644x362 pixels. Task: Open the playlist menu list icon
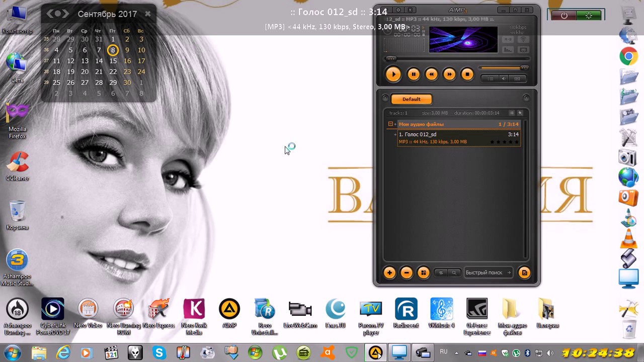click(512, 113)
